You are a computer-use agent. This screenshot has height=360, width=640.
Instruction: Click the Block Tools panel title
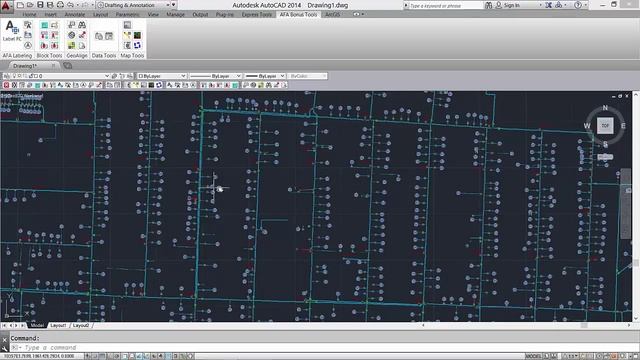(49, 55)
